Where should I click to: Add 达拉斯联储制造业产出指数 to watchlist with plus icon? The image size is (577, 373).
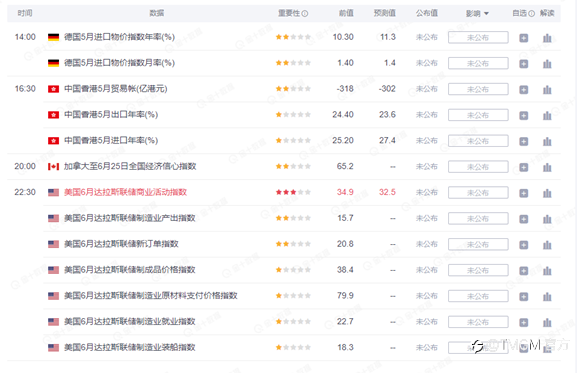coord(524,219)
